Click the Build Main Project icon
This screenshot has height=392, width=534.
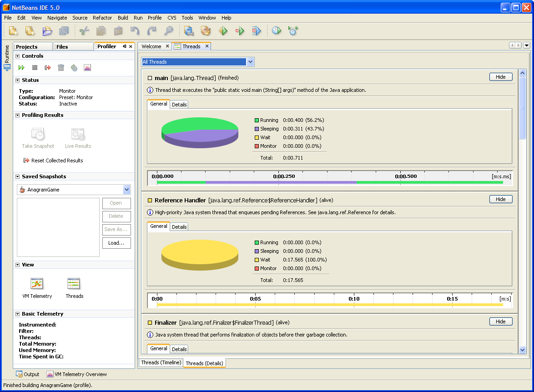pyautogui.click(x=189, y=31)
